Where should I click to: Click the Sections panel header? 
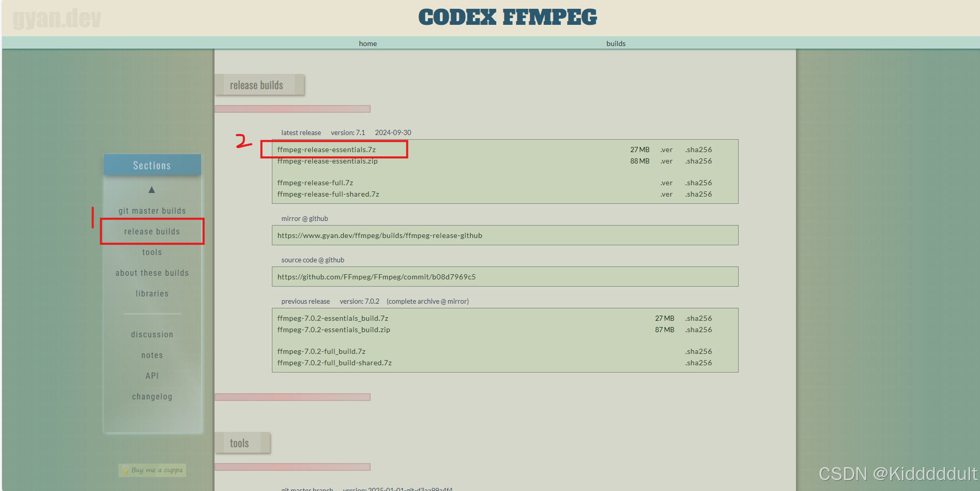(152, 165)
